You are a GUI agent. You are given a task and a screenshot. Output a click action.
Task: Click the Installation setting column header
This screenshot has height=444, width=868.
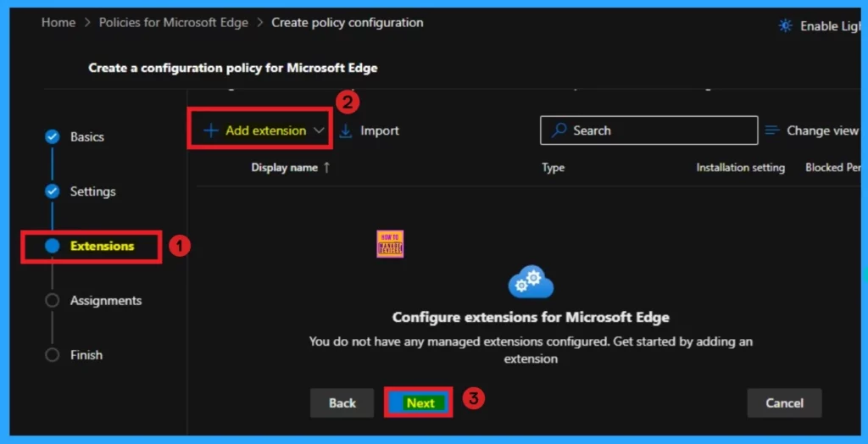[x=740, y=168]
